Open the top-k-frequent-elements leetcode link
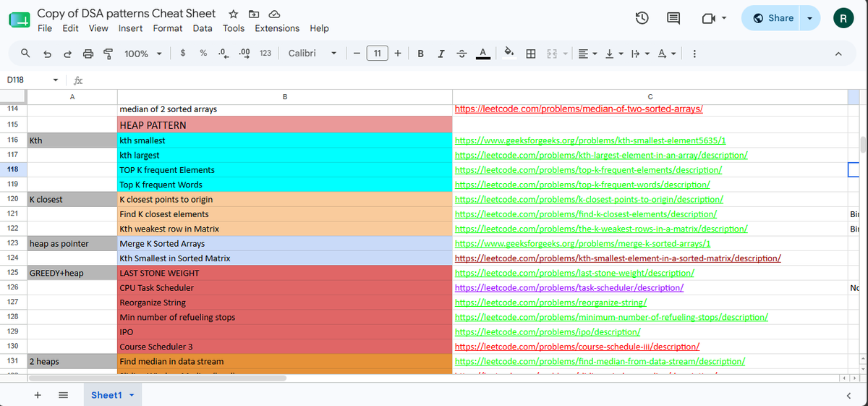This screenshot has height=406, width=868. pyautogui.click(x=588, y=169)
